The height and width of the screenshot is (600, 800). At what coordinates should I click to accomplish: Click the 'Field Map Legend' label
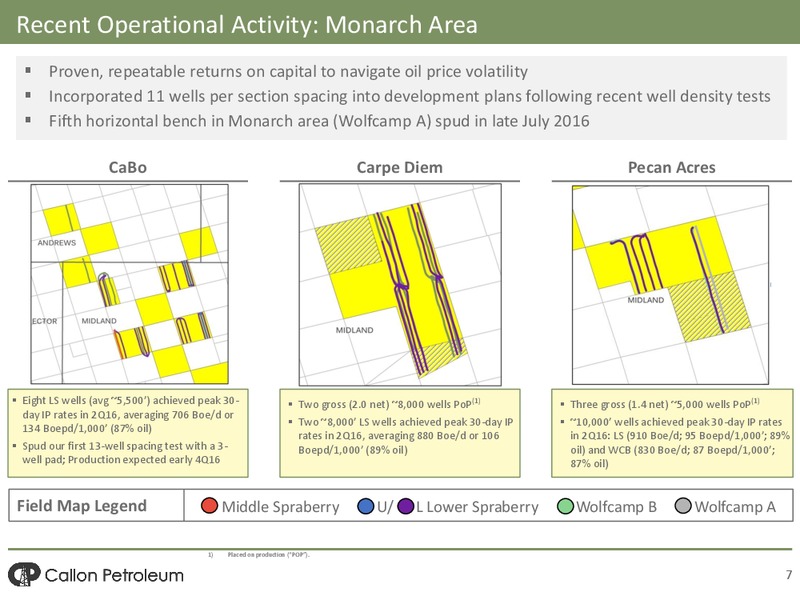coord(82,506)
